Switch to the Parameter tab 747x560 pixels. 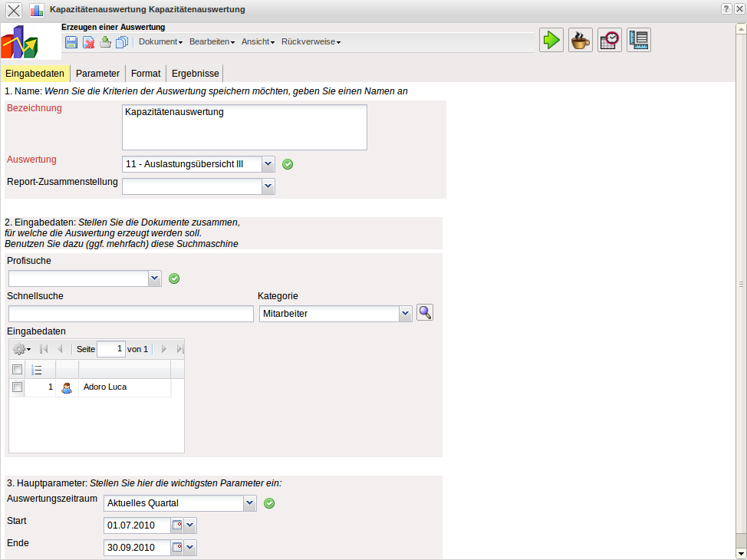97,74
